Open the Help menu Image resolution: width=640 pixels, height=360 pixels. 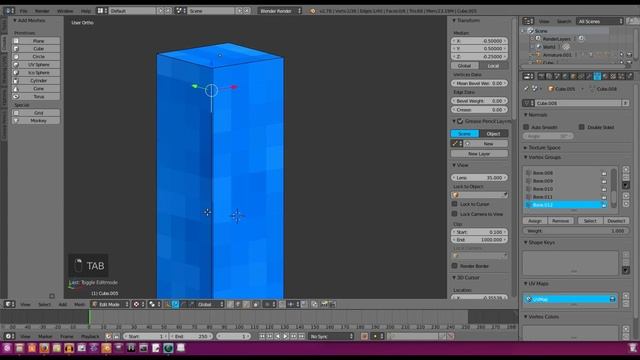86,11
